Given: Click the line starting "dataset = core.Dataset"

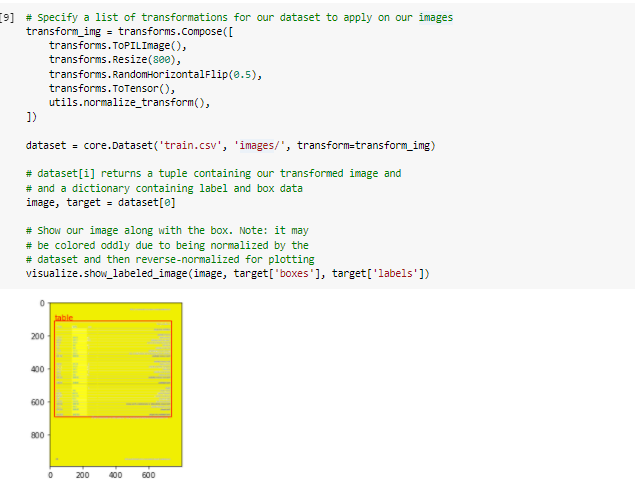Looking at the screenshot, I should 230,145.
